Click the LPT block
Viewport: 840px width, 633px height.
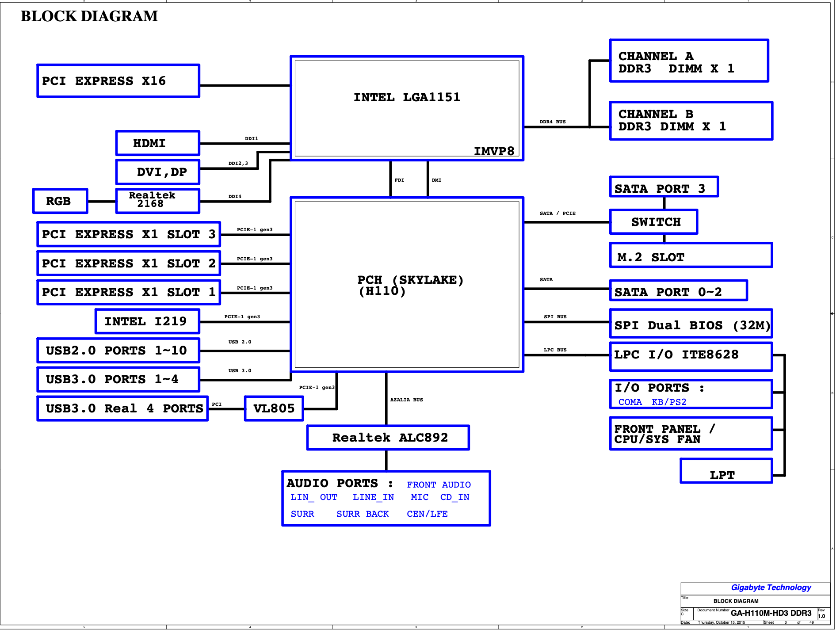click(726, 471)
